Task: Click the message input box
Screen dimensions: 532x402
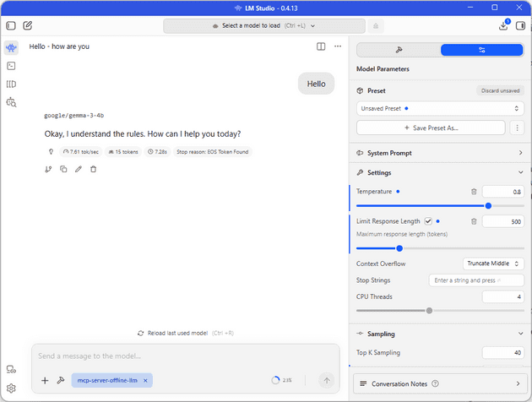Action: (x=185, y=356)
